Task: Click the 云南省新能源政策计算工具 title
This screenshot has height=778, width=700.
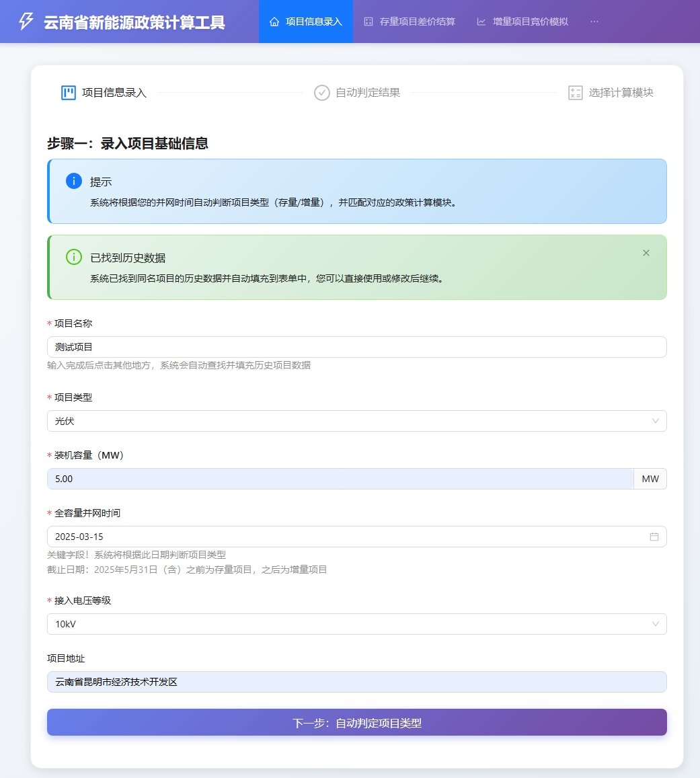Action: click(x=134, y=22)
